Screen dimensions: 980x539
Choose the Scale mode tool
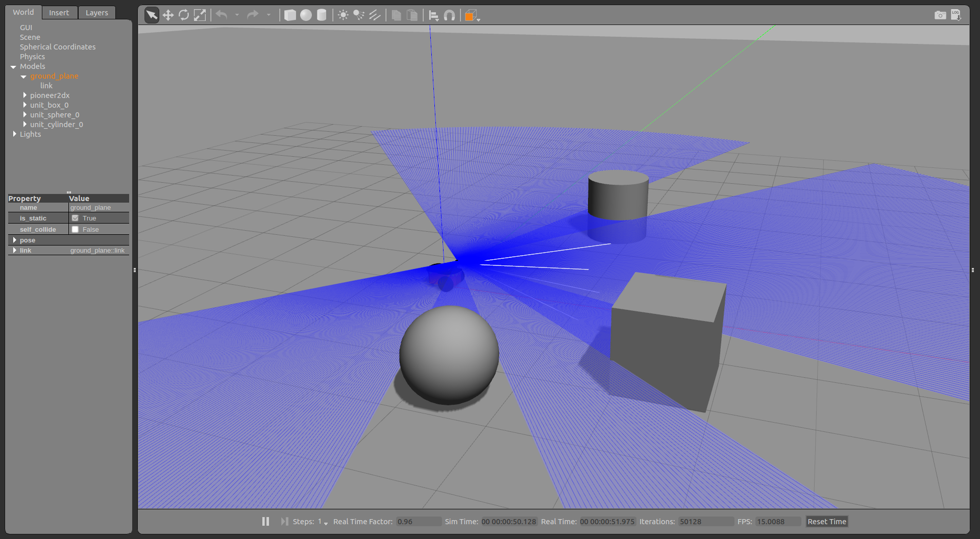coord(200,15)
